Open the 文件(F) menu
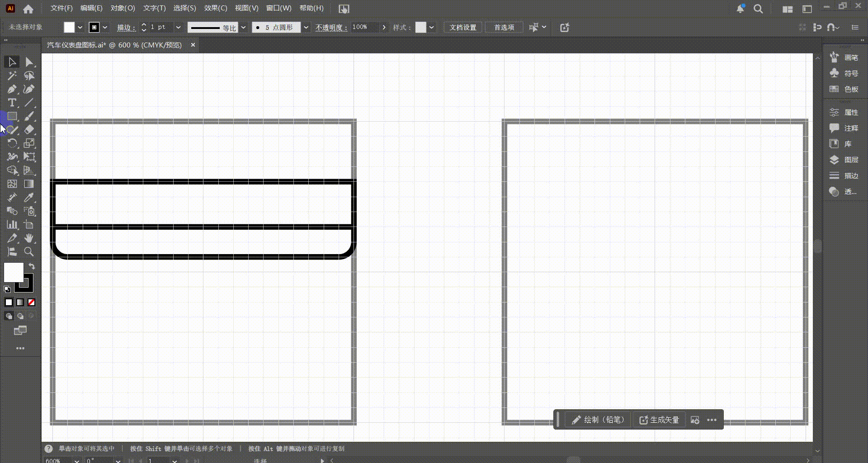The image size is (868, 463). (x=61, y=9)
